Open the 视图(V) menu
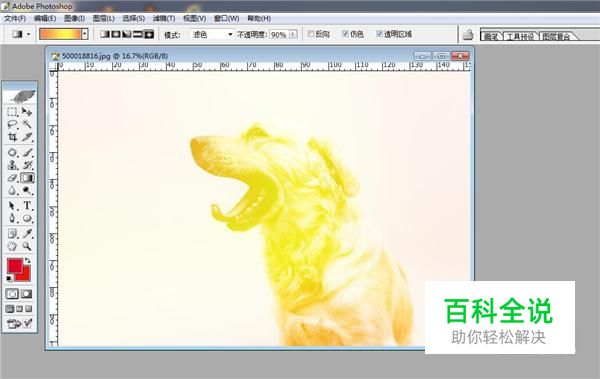The image size is (600, 379). point(194,18)
